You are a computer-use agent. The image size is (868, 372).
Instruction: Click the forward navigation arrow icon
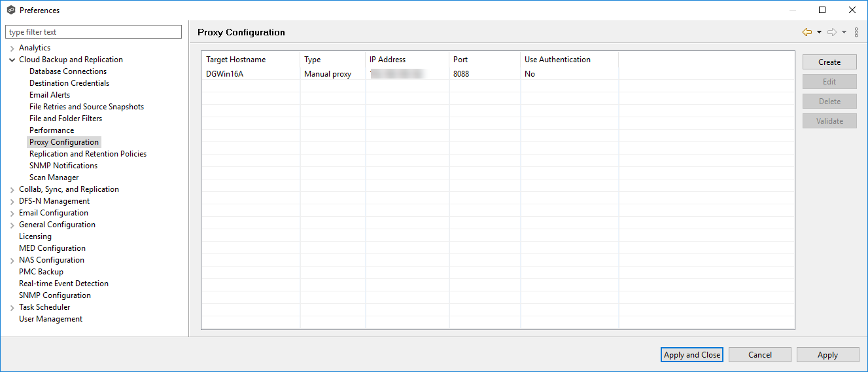832,32
